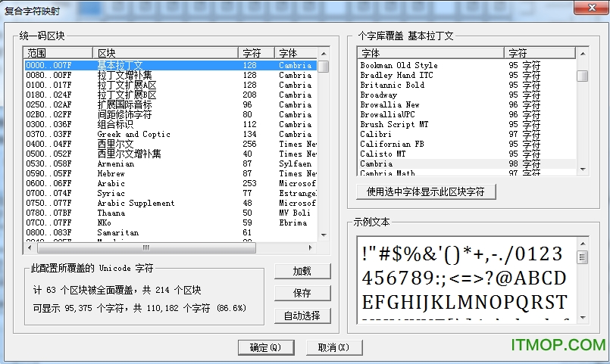This screenshot has width=610, height=364.
Task: Click the 字体 column header in block list
Action: [296, 53]
